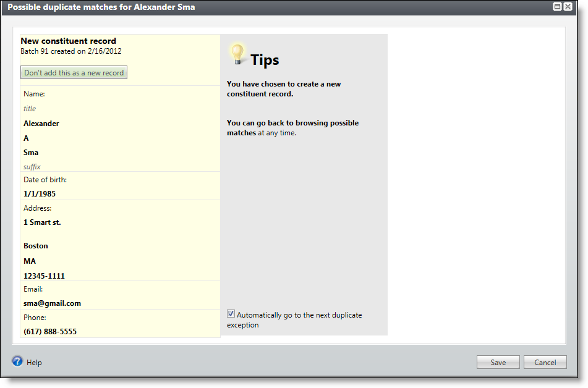
Task: Save the new constituent record
Action: [498, 363]
